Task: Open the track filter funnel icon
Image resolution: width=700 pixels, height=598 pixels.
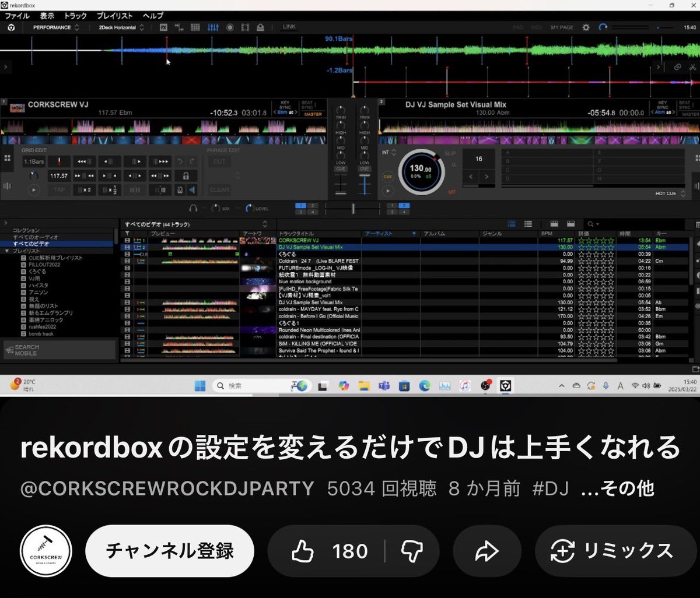Action: pos(127,234)
